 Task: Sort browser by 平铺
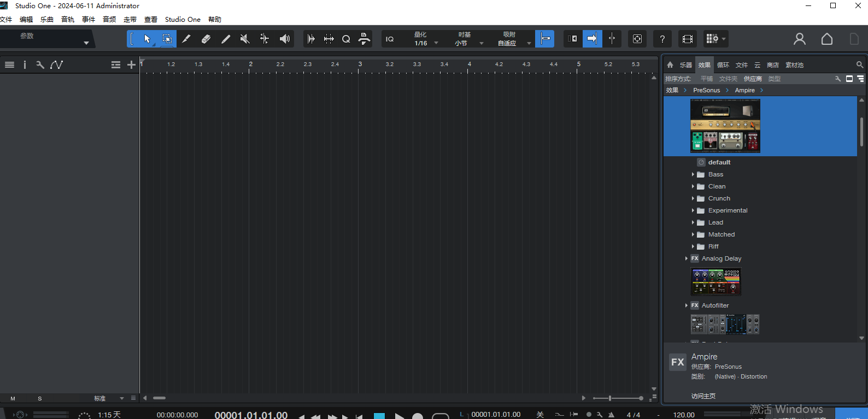tap(707, 79)
